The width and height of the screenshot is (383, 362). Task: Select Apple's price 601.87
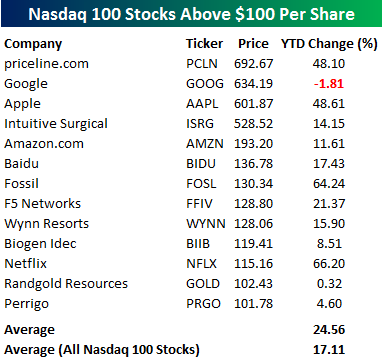tap(253, 104)
